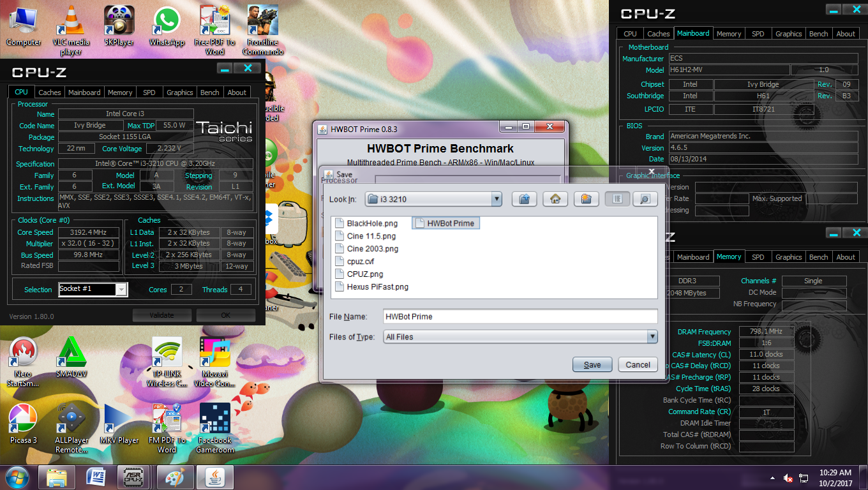Screen dimensions: 868x490
Task: Select the Movavi Video Converter shortcut
Action: click(x=214, y=362)
